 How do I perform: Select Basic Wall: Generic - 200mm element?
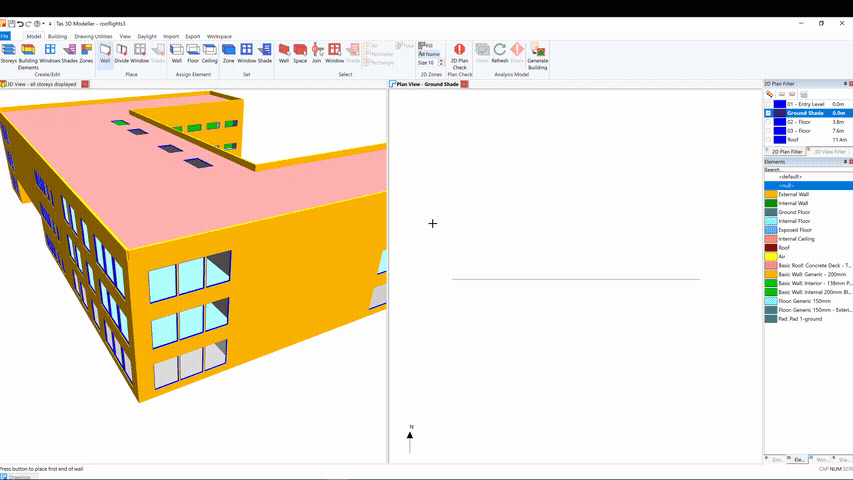[808, 274]
